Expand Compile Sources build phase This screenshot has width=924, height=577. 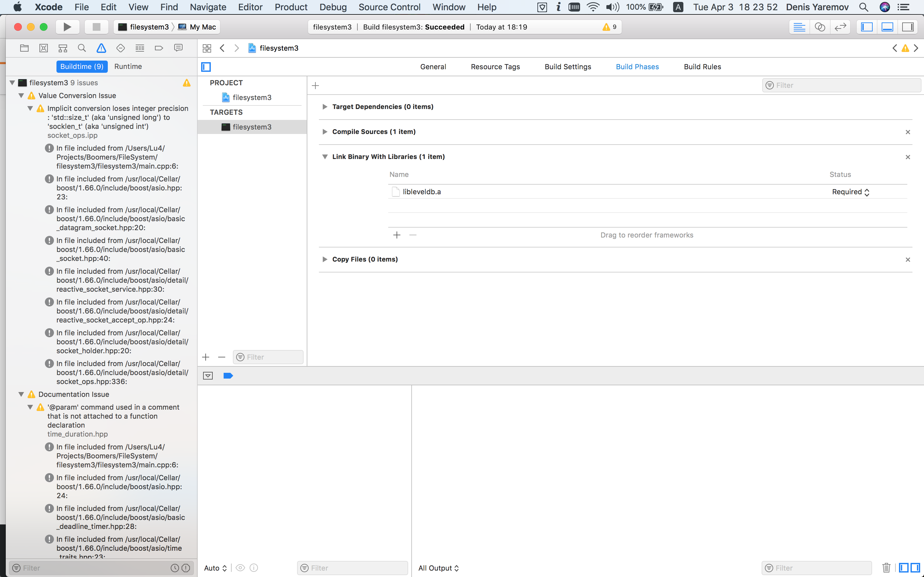(325, 132)
